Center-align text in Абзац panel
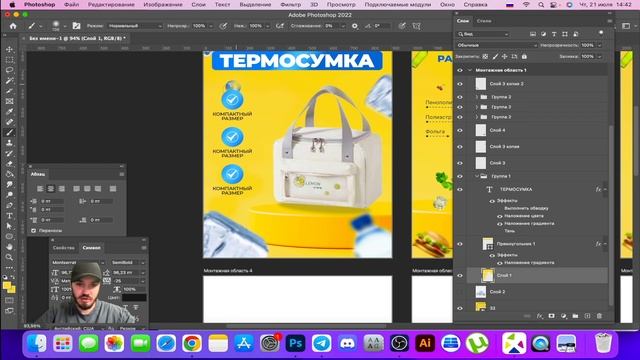Screen dimensions: 640x360 51,189
